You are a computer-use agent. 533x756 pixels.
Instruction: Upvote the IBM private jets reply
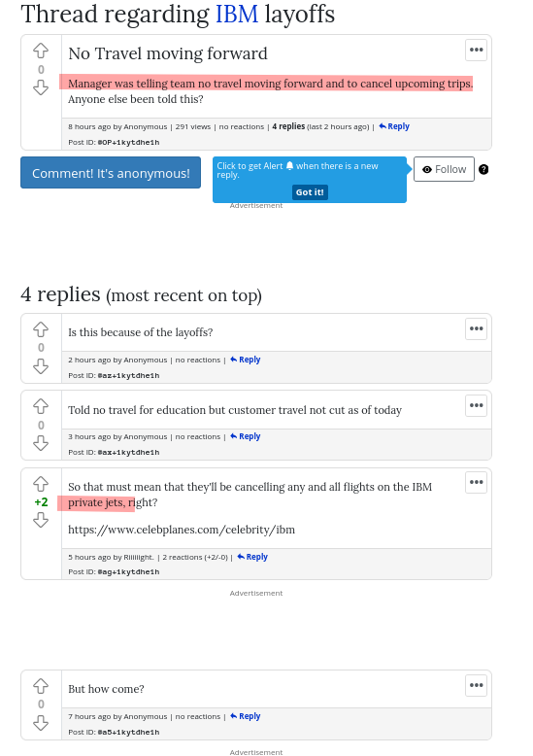coord(41,484)
